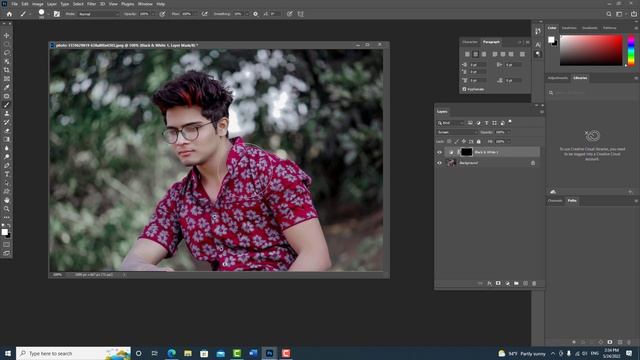Open the brush preset picker dropdown
640x360 pixels.
click(x=48, y=14)
